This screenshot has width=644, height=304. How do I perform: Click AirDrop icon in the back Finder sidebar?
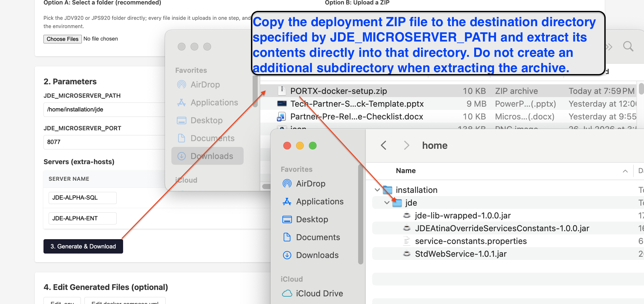tap(182, 85)
